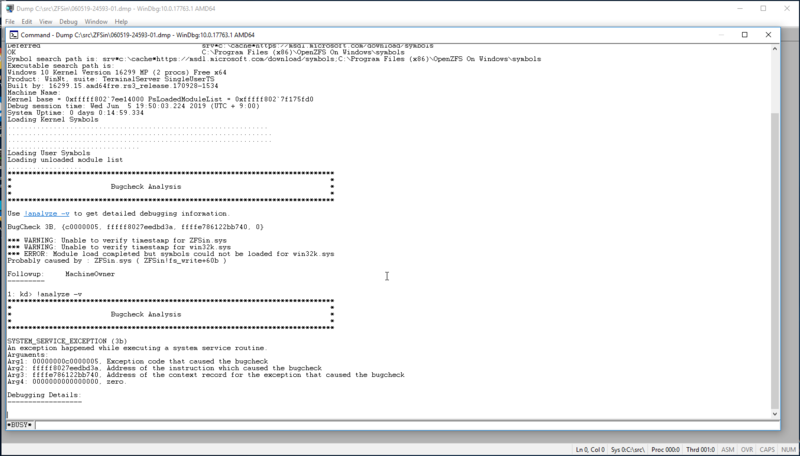This screenshot has height=456, width=800.
Task: Click the 'Symbol search path is' line
Action: click(274, 59)
